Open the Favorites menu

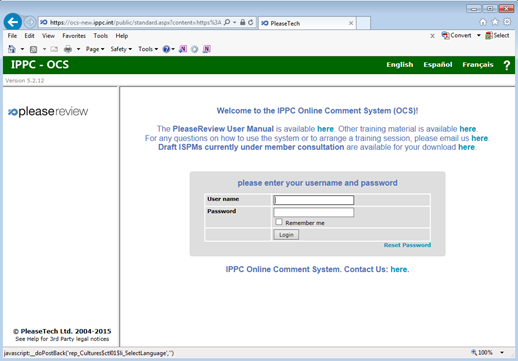(x=74, y=36)
